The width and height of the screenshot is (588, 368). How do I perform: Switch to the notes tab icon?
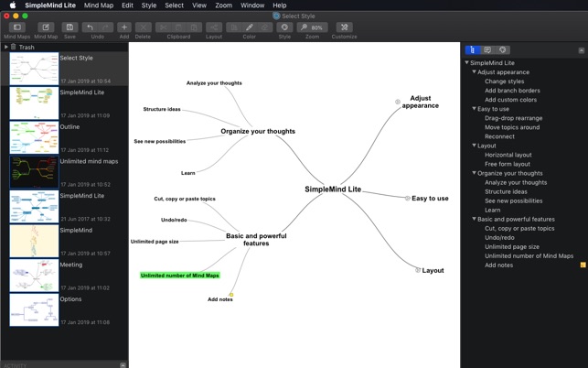pos(487,49)
